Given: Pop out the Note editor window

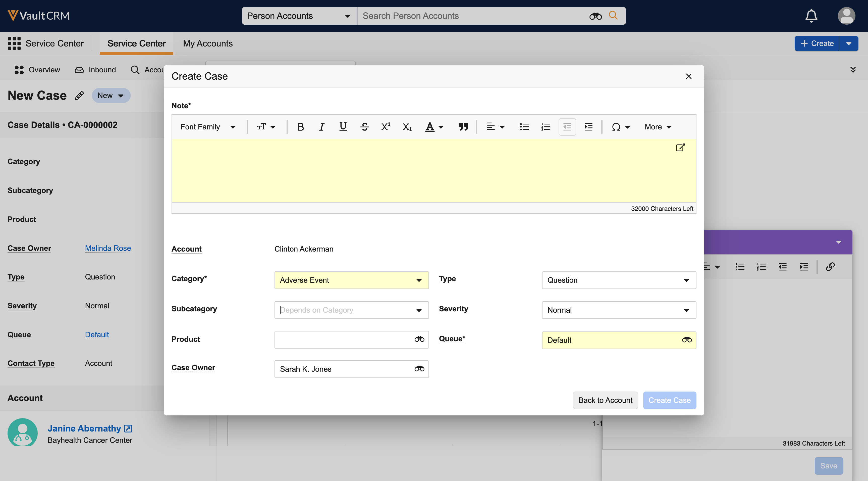Looking at the screenshot, I should [x=680, y=147].
